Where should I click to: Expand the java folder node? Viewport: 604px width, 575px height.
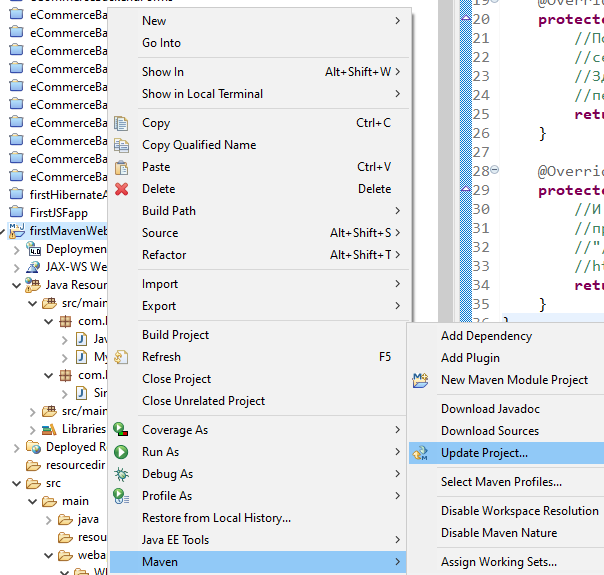pyautogui.click(x=49, y=520)
